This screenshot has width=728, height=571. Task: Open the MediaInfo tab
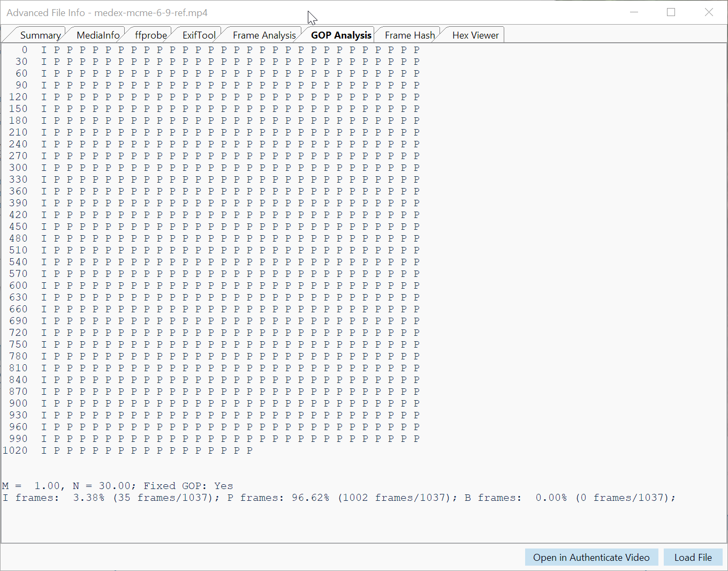[98, 35]
